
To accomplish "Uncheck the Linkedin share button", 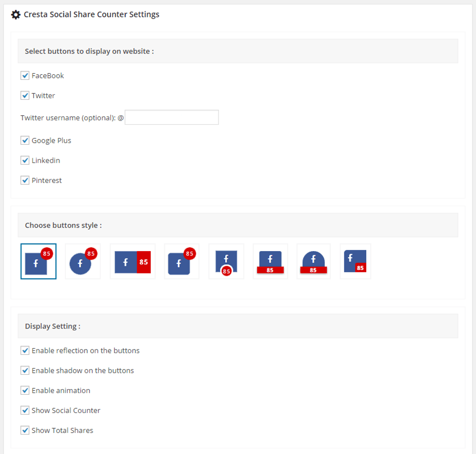I will point(25,160).
